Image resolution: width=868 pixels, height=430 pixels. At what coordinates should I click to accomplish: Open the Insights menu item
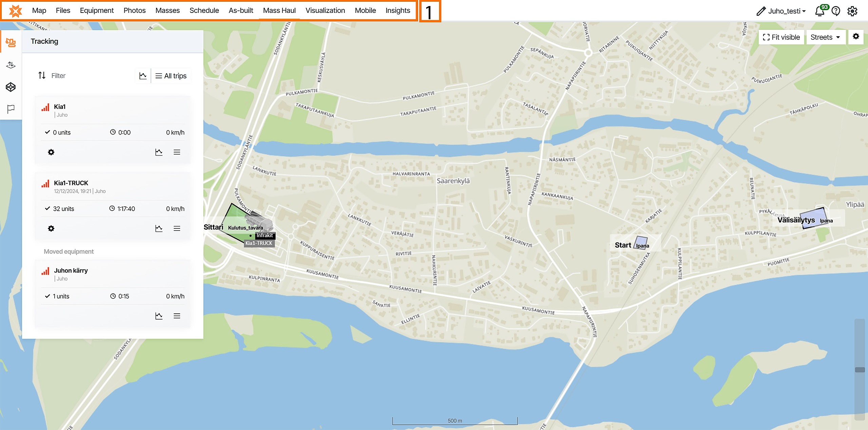coord(398,11)
